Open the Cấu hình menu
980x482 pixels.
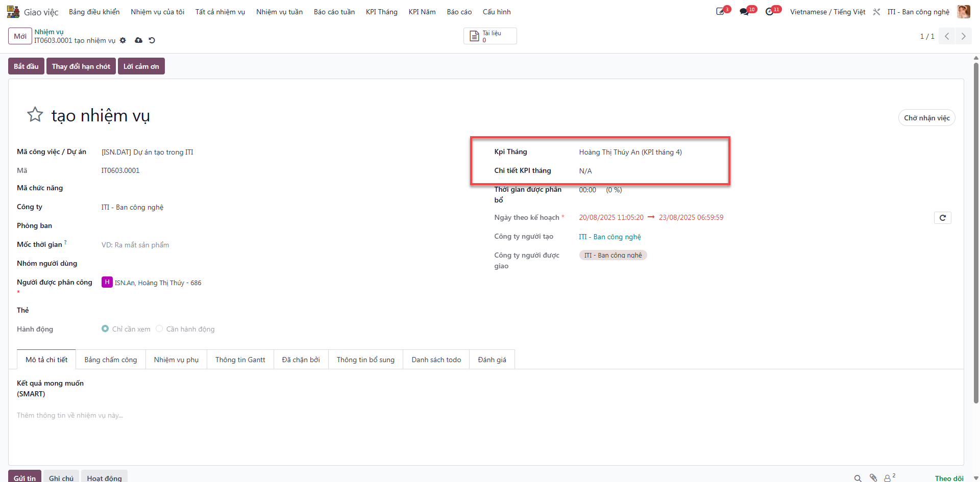(497, 12)
